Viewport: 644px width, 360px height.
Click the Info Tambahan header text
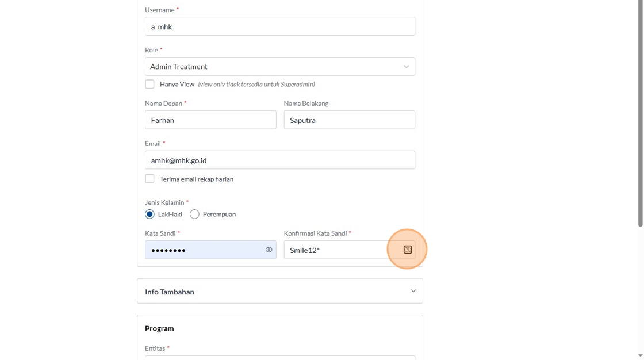click(x=170, y=292)
